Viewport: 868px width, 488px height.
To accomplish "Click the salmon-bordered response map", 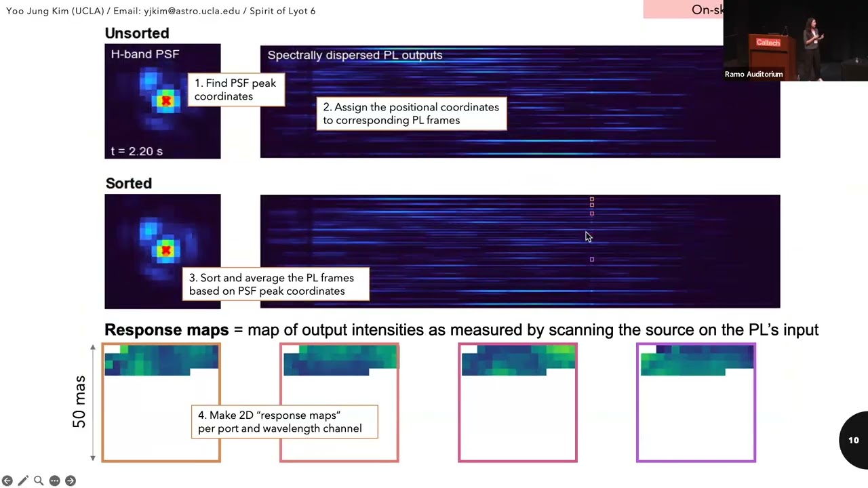I will click(x=339, y=403).
